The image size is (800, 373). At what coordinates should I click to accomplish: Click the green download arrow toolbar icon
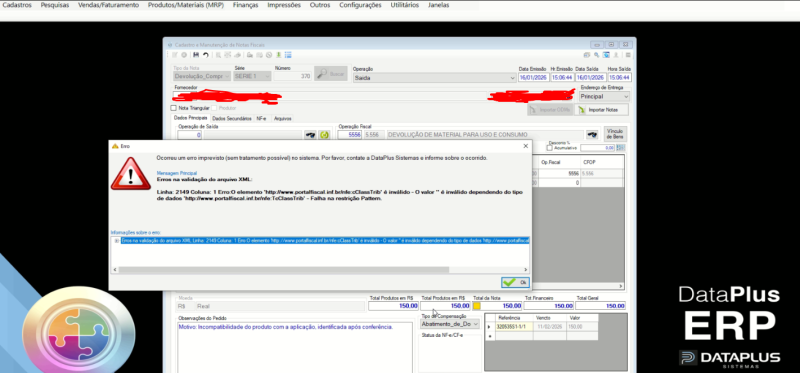279,55
